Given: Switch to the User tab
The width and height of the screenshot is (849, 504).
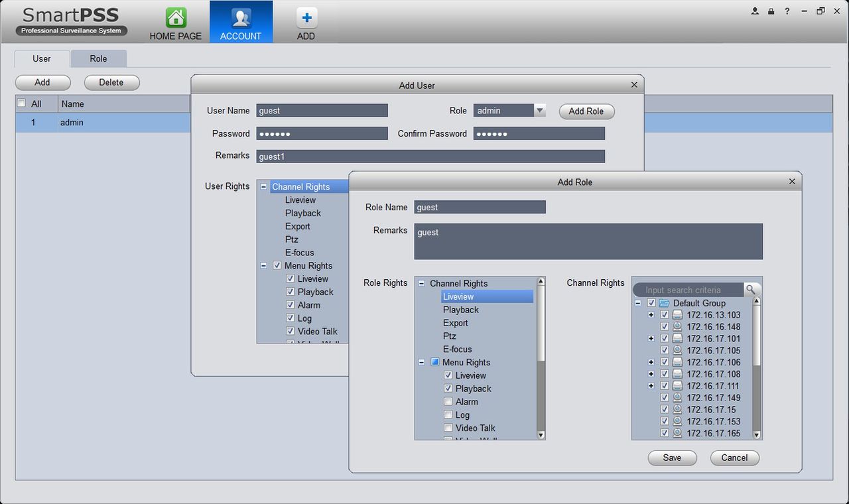Looking at the screenshot, I should 42,58.
